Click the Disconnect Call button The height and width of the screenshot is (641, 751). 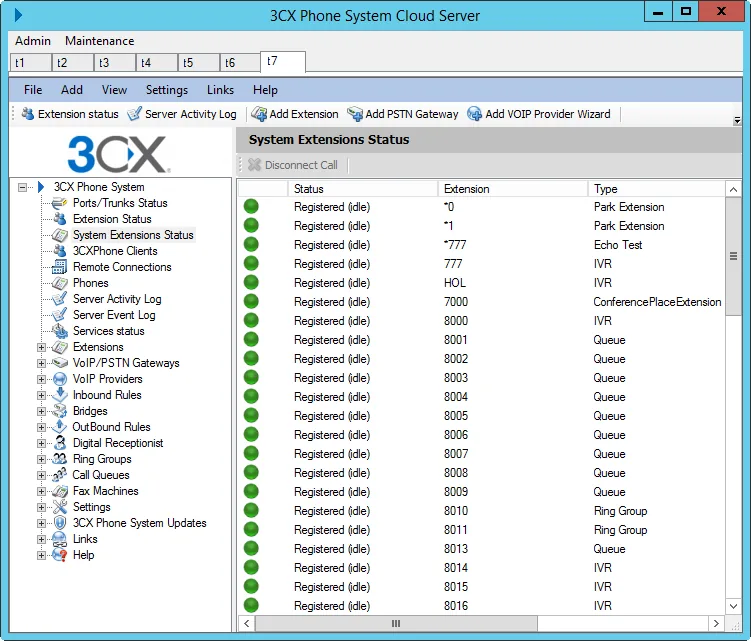(293, 165)
